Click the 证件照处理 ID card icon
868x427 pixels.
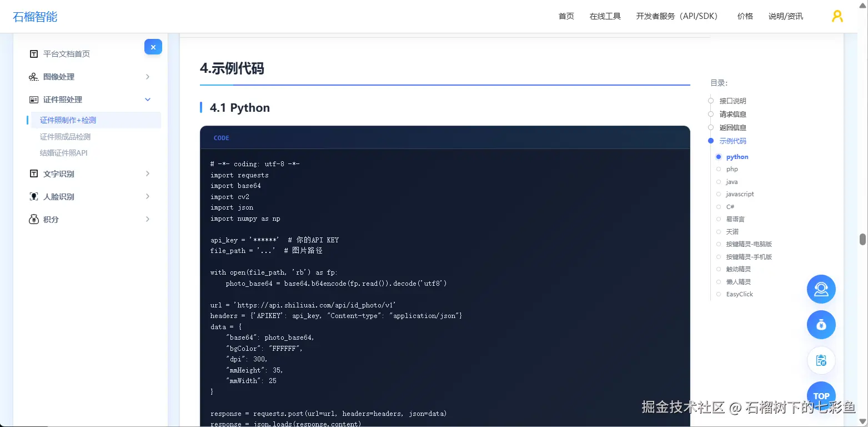[x=34, y=100]
